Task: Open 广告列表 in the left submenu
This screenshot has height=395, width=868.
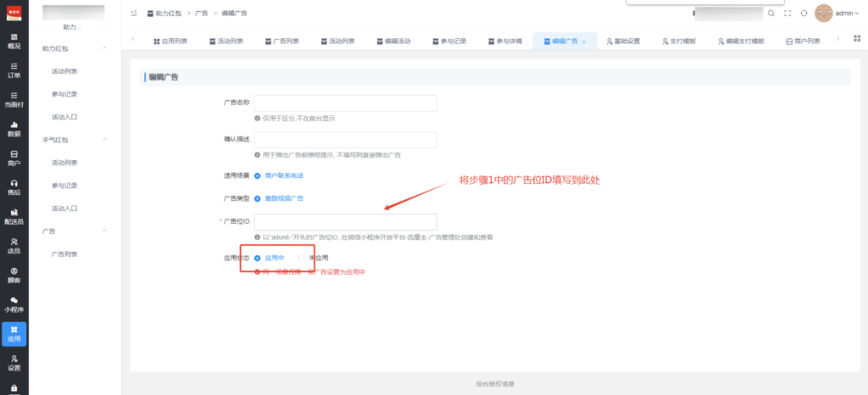Action: point(64,253)
